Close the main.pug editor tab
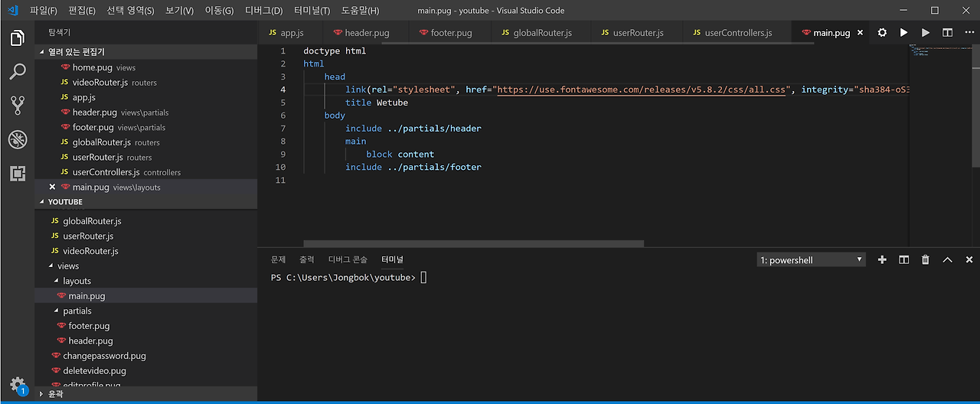Viewport: 980px width, 404px height. tap(860, 33)
